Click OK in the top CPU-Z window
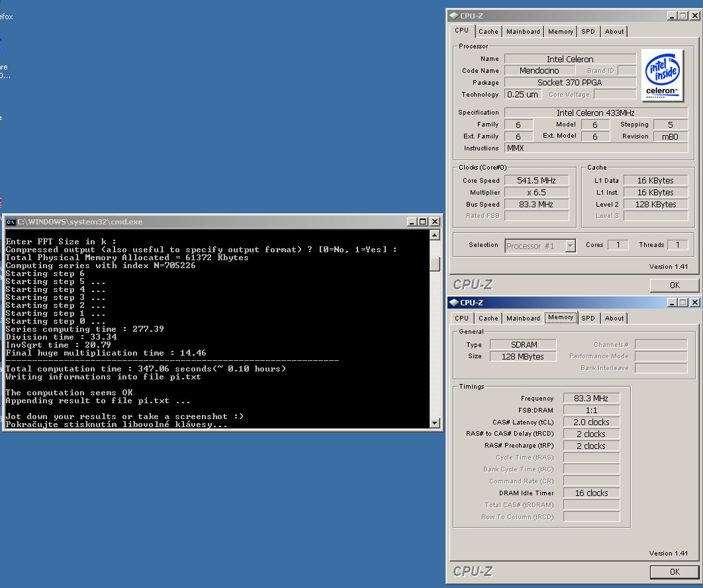The width and height of the screenshot is (703, 588). point(675,285)
